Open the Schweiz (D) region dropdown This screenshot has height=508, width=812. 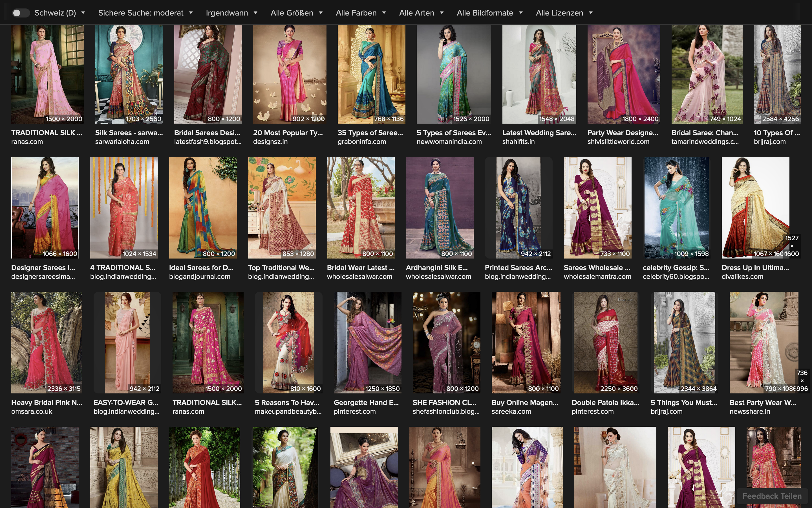[x=60, y=13]
